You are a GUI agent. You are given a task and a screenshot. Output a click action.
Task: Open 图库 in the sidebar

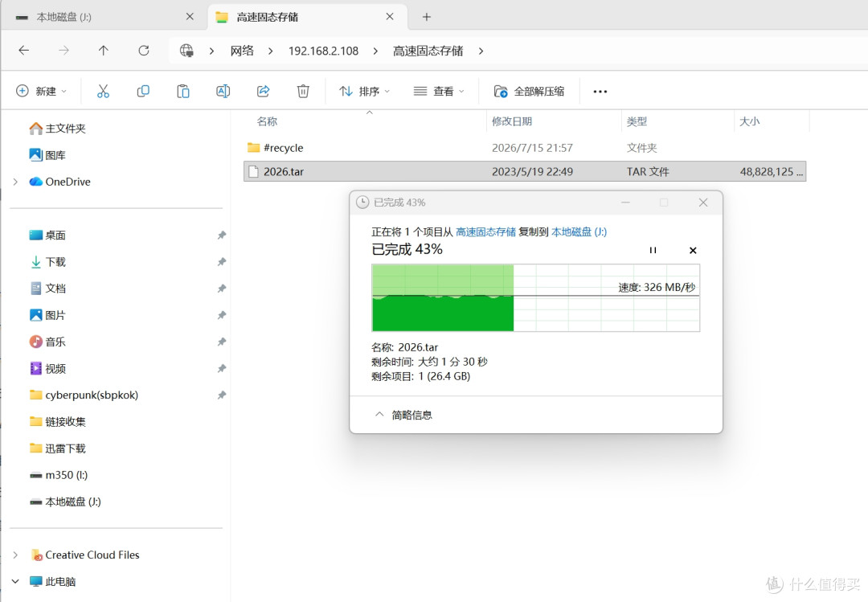pos(47,155)
